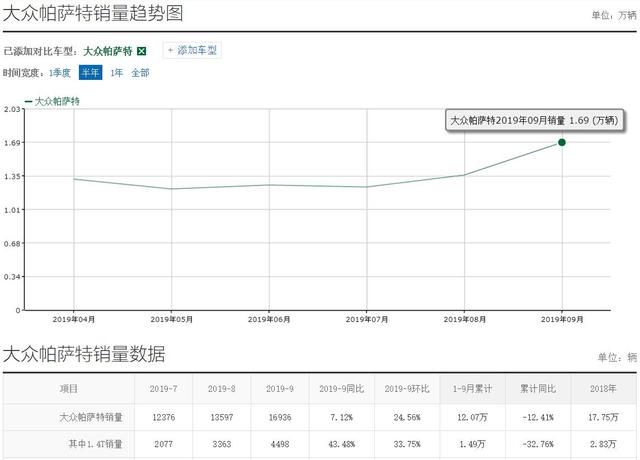
Task: Remove 大众帕萨特 with the green X icon
Action: [142, 51]
